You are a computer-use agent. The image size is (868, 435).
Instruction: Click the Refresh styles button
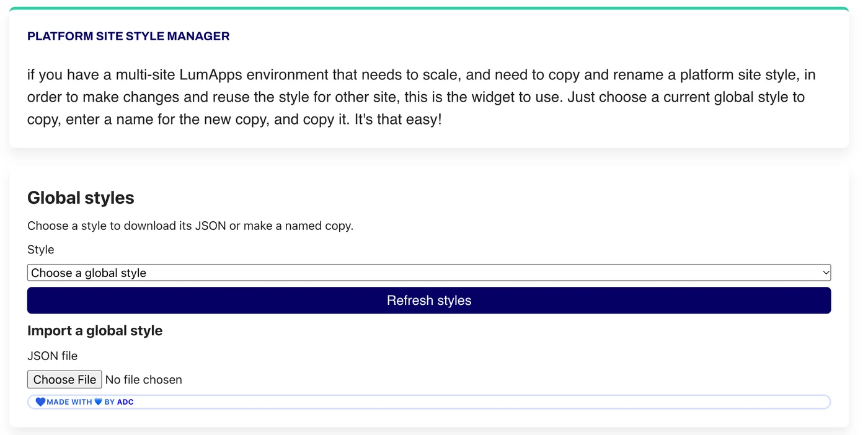(429, 301)
